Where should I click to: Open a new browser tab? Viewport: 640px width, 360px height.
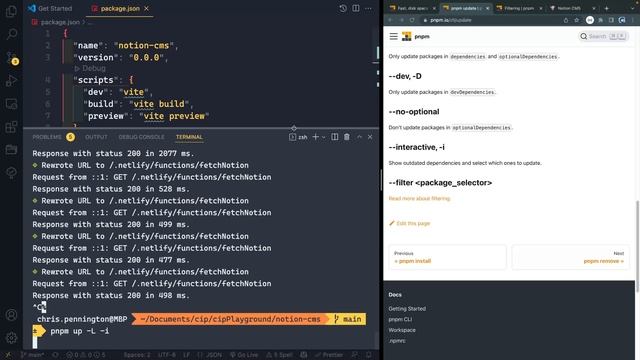[607, 8]
